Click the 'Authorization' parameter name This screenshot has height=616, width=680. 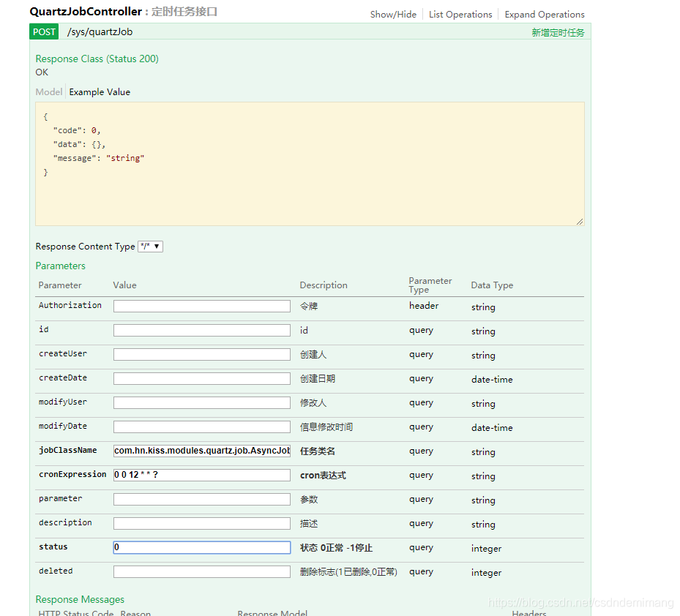(x=70, y=305)
